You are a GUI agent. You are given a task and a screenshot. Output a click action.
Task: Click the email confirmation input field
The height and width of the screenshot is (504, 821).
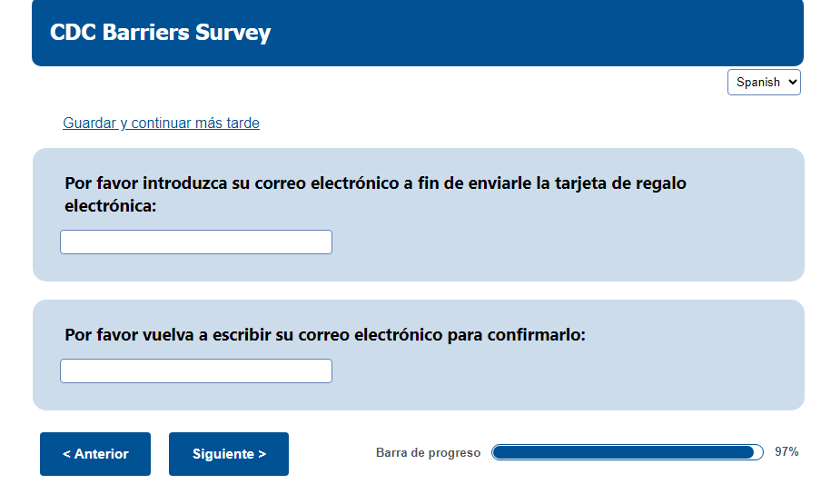(x=196, y=371)
